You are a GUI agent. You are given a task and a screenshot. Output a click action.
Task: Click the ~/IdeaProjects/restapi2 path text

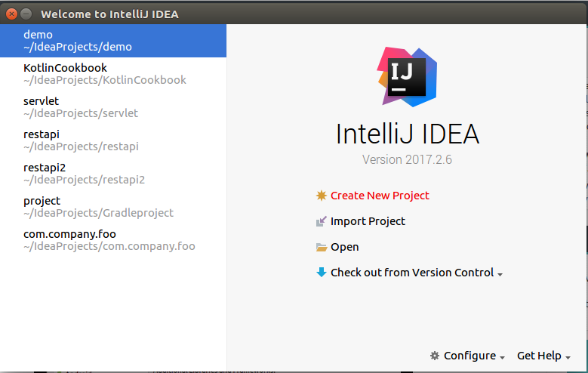click(x=84, y=180)
